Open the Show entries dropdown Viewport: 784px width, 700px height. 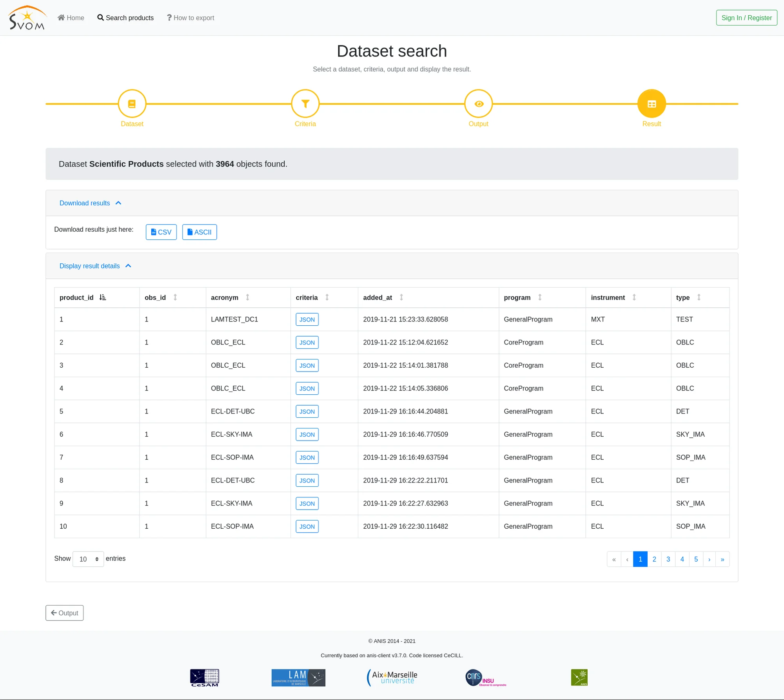tap(88, 559)
